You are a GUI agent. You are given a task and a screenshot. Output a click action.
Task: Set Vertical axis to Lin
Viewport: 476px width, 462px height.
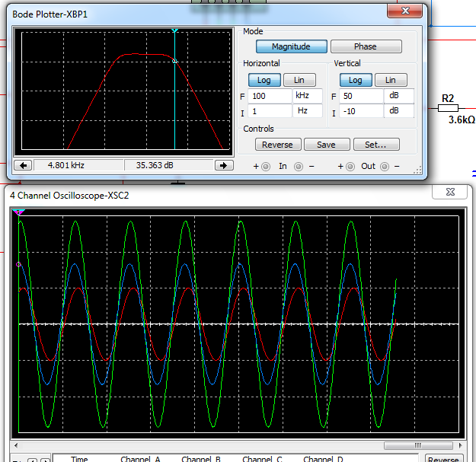click(391, 80)
